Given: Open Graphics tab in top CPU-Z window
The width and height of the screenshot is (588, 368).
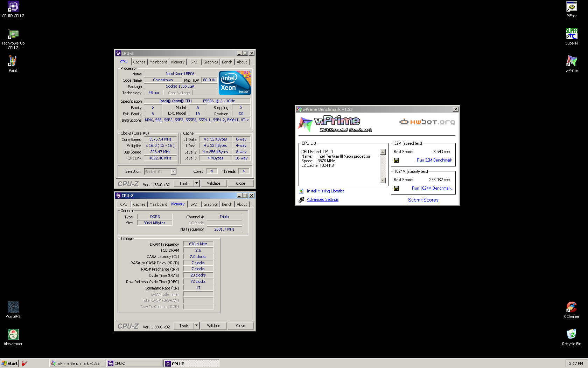Looking at the screenshot, I should (x=211, y=62).
